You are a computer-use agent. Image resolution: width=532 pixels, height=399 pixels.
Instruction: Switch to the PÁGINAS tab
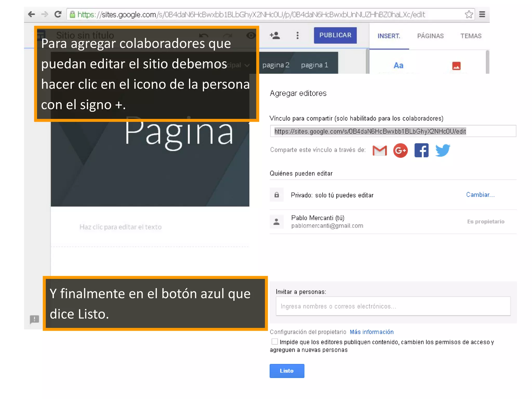(430, 36)
